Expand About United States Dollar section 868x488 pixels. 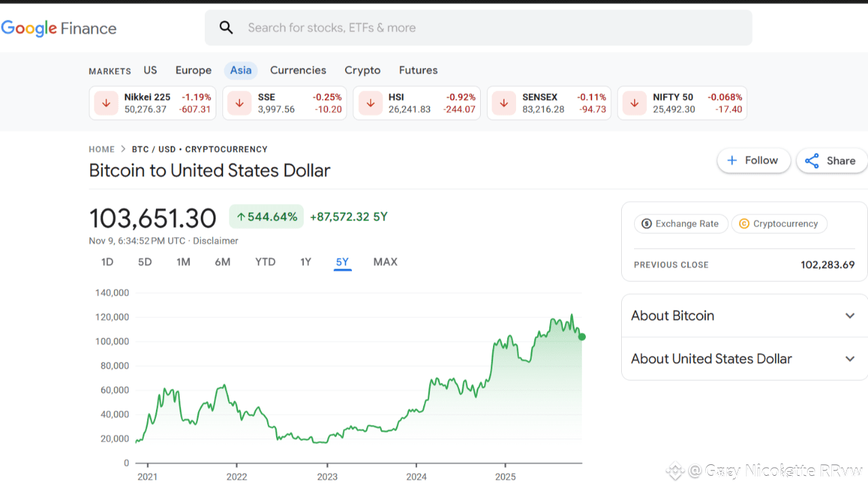850,359
